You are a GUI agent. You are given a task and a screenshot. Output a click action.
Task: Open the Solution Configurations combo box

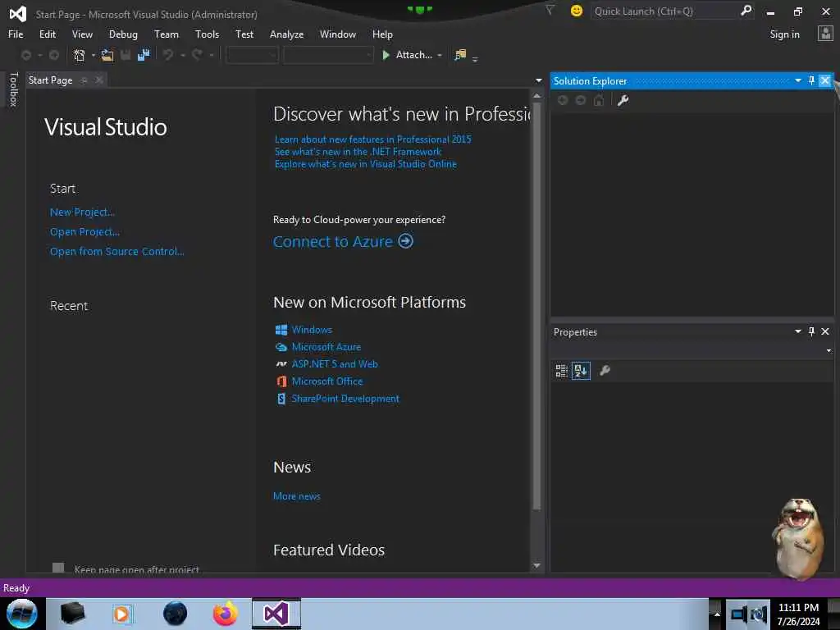click(253, 55)
